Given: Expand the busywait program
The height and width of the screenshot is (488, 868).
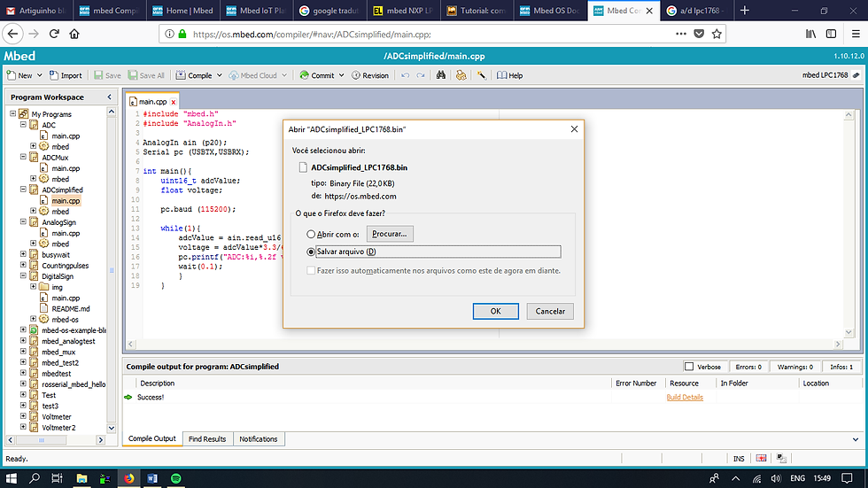Looking at the screenshot, I should tap(23, 254).
